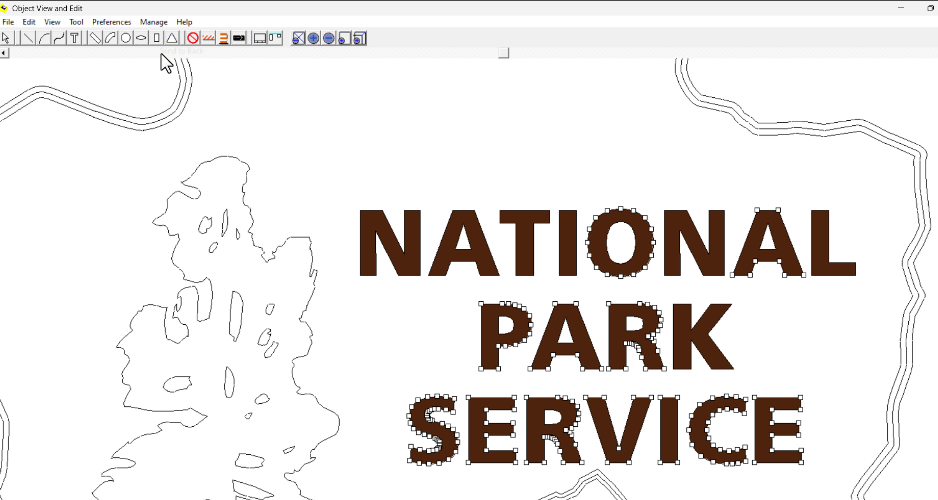Click the single sign panel icon
Viewport: 938px width, 500px height.
click(260, 38)
